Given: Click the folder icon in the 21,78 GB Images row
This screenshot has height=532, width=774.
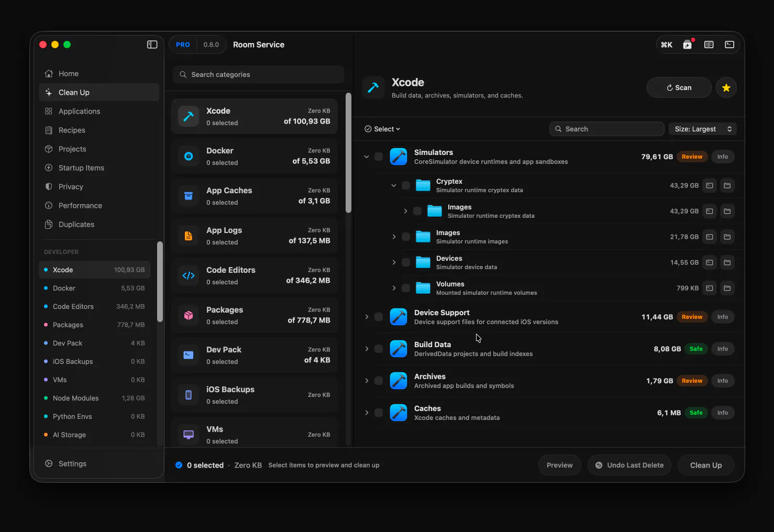Looking at the screenshot, I should point(727,237).
